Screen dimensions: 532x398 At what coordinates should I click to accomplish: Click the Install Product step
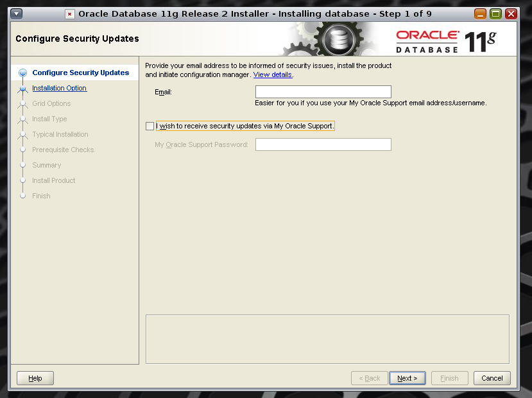click(x=54, y=180)
